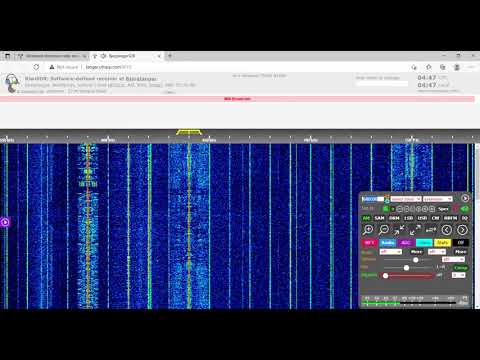The width and height of the screenshot is (480, 360).
Task: Select NBFM demodulation mode
Action: coord(450,218)
